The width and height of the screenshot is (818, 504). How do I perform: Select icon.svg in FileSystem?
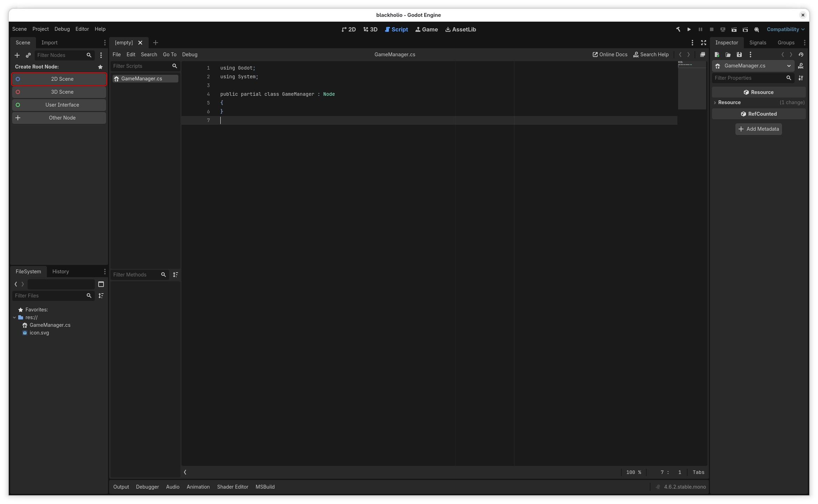click(39, 333)
